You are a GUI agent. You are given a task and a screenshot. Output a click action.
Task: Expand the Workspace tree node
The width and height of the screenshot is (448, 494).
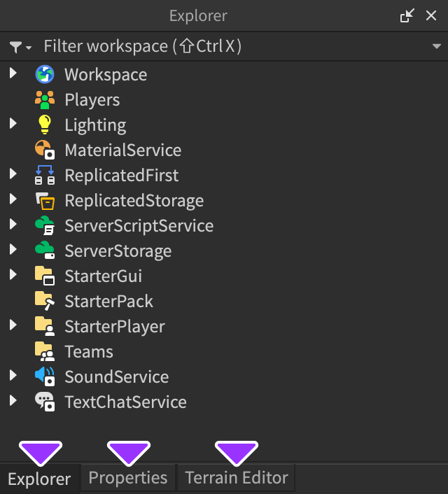[13, 74]
